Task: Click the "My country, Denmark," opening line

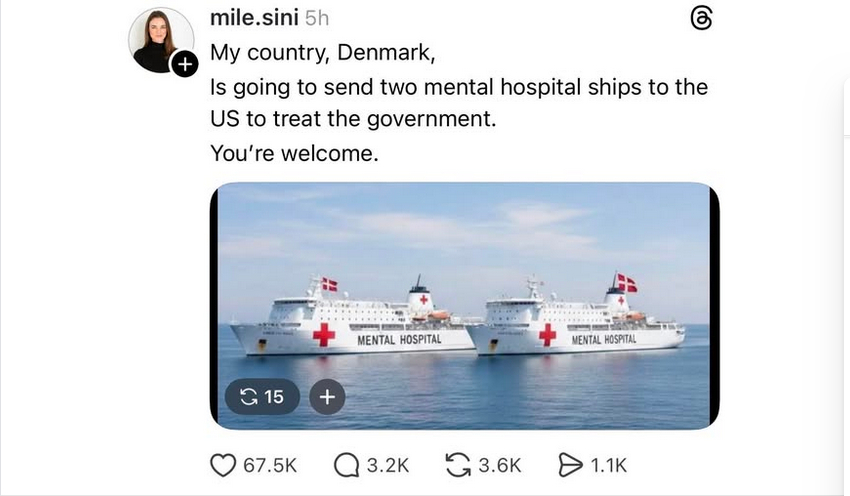Action: coord(324,53)
